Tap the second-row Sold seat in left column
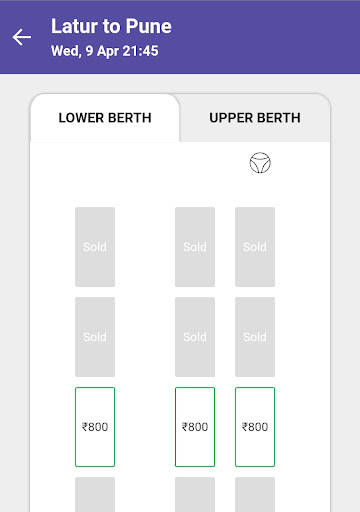The image size is (360, 512). [x=95, y=337]
